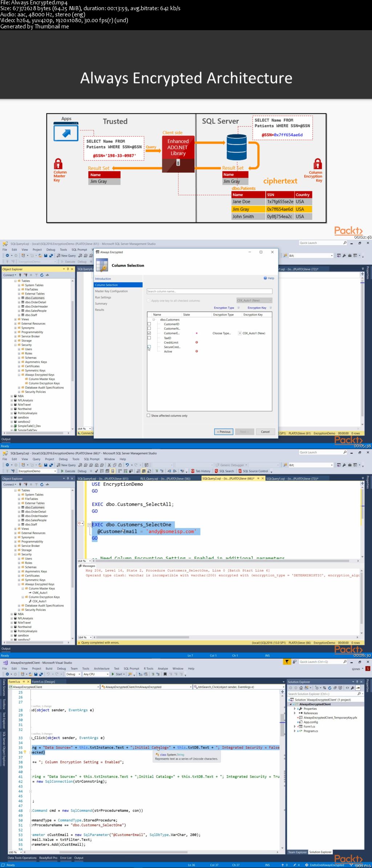Expand the Views node in the SQLQuery2.sql window's Object Explorer
This screenshot has width=372, height=868.
pyautogui.click(x=15, y=529)
